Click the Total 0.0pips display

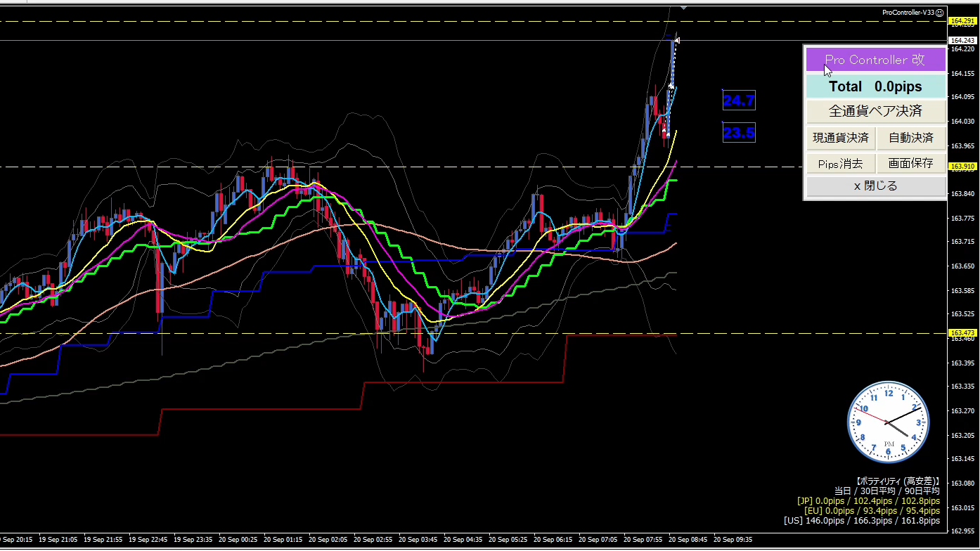pyautogui.click(x=875, y=86)
